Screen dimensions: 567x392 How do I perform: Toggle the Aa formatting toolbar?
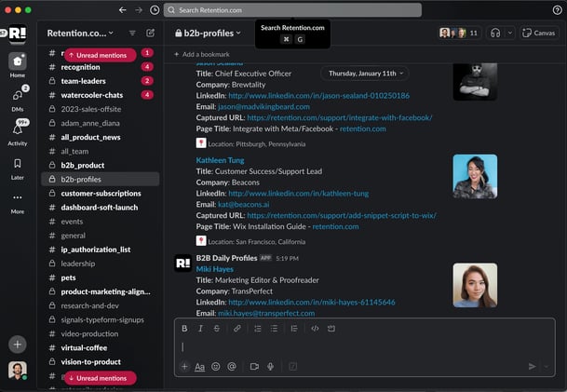tap(199, 367)
